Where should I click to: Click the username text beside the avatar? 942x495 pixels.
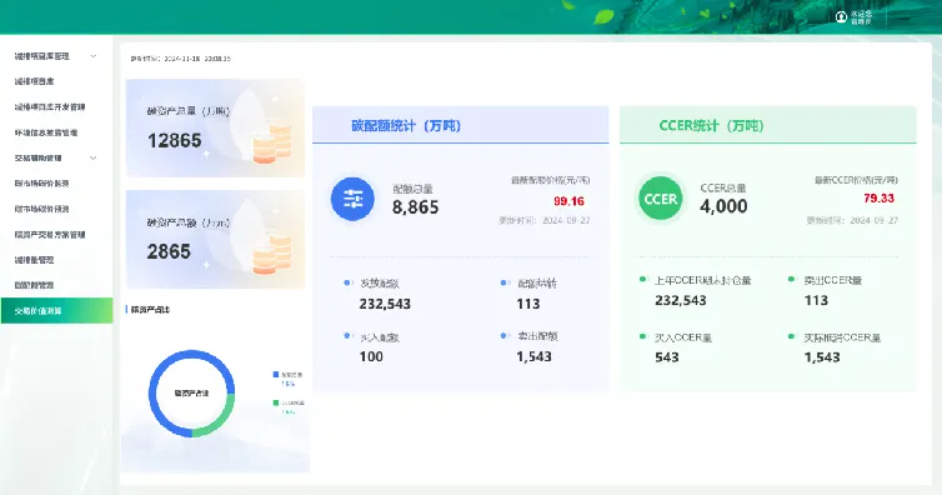pos(861,17)
